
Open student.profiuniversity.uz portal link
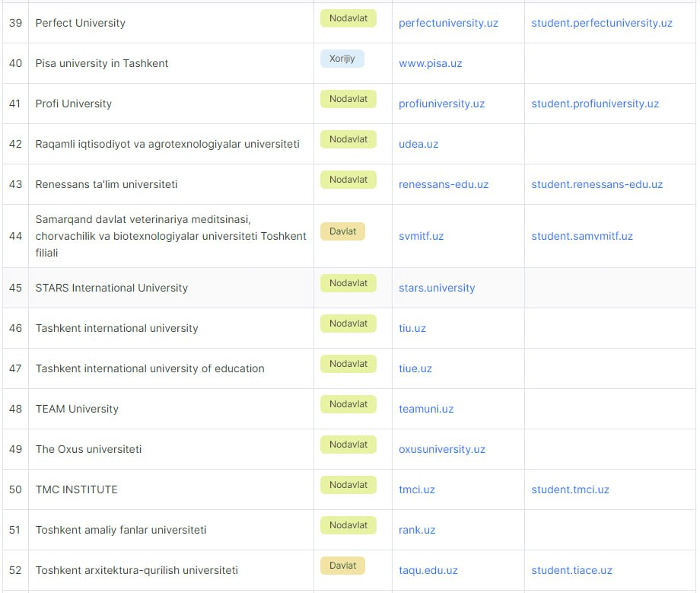pos(595,104)
